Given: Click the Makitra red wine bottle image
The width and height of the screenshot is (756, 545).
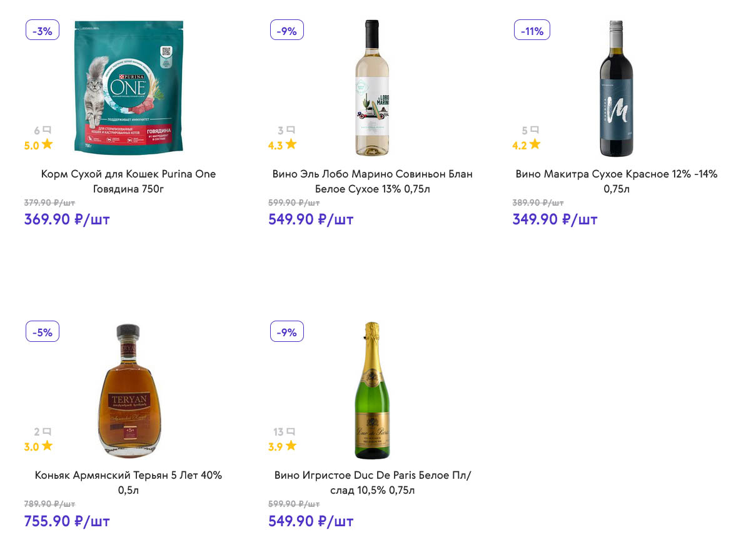Looking at the screenshot, I should [x=616, y=87].
